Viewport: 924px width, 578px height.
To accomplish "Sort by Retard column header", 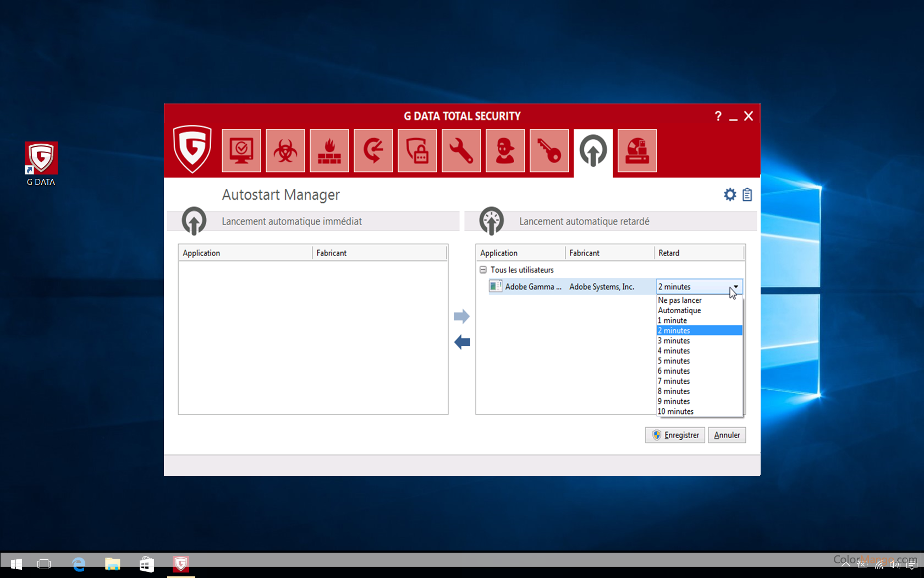I will (x=699, y=253).
